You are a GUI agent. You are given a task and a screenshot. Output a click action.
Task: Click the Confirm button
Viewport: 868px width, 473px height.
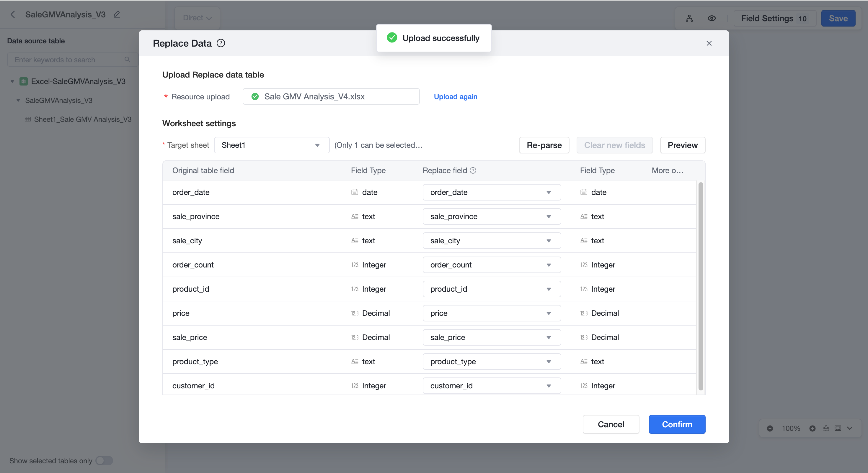coord(677,424)
